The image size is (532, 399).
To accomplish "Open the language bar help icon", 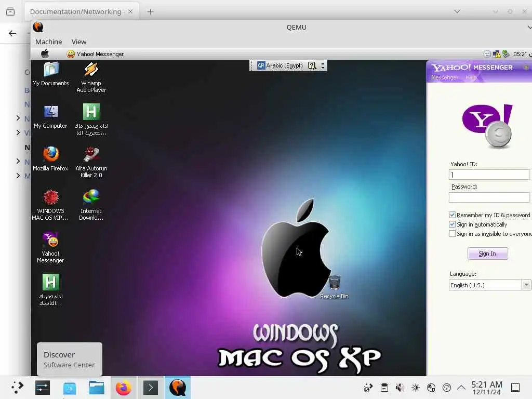I will click(312, 65).
